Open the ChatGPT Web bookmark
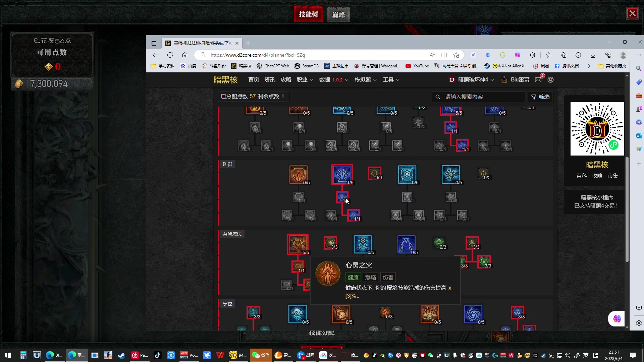 pos(273,66)
